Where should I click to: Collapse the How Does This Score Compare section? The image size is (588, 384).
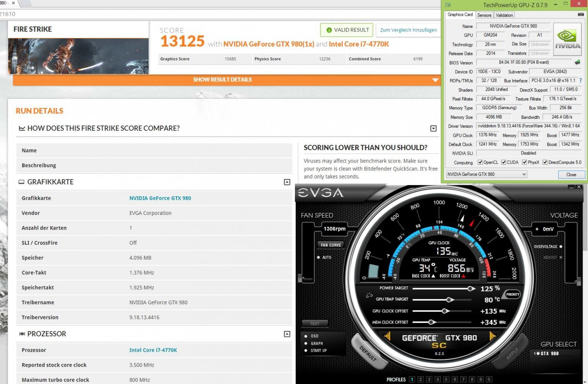point(434,129)
